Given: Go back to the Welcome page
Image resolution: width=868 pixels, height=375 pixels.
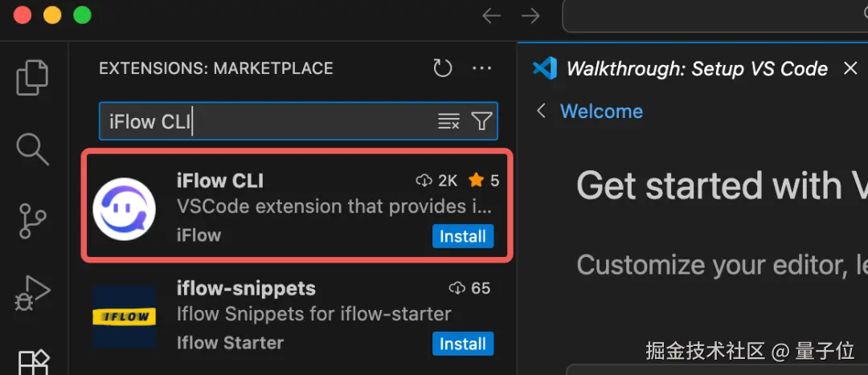Looking at the screenshot, I should point(601,111).
